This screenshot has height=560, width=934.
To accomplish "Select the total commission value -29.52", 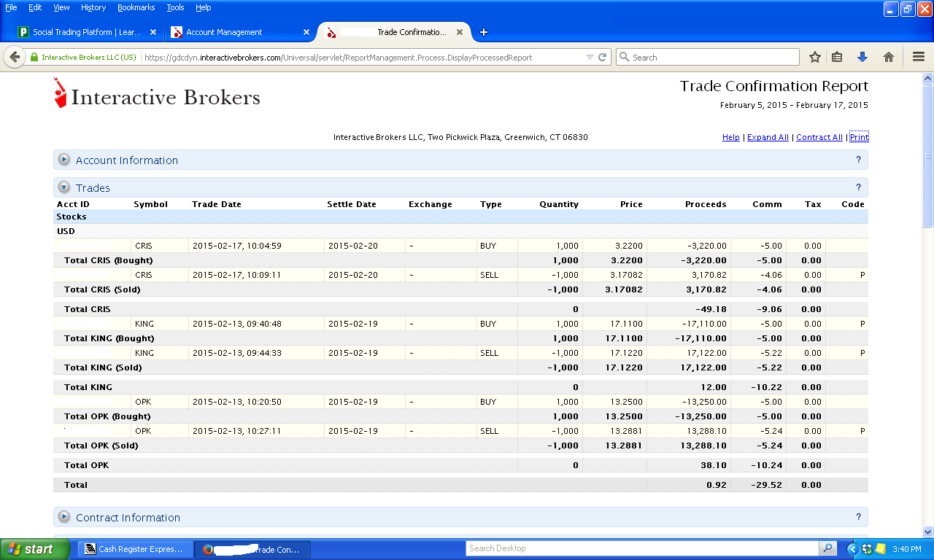I will [767, 485].
